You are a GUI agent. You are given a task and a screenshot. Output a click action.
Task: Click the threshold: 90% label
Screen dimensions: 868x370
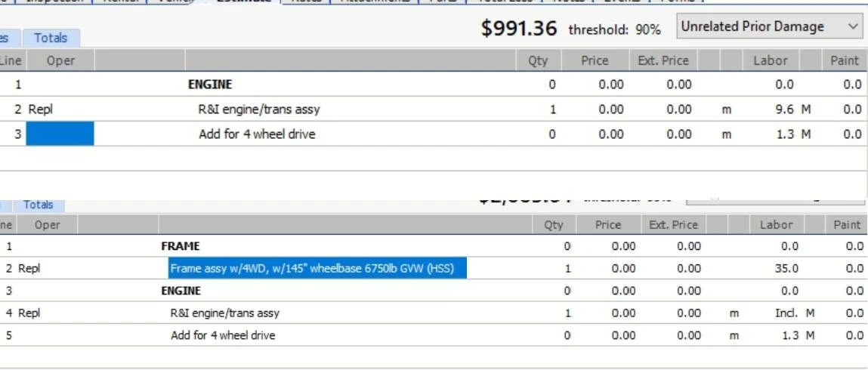pos(614,30)
